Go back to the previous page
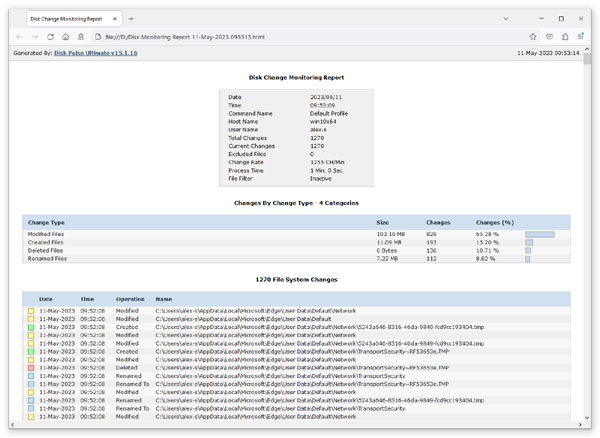The image size is (600, 438). 20,37
